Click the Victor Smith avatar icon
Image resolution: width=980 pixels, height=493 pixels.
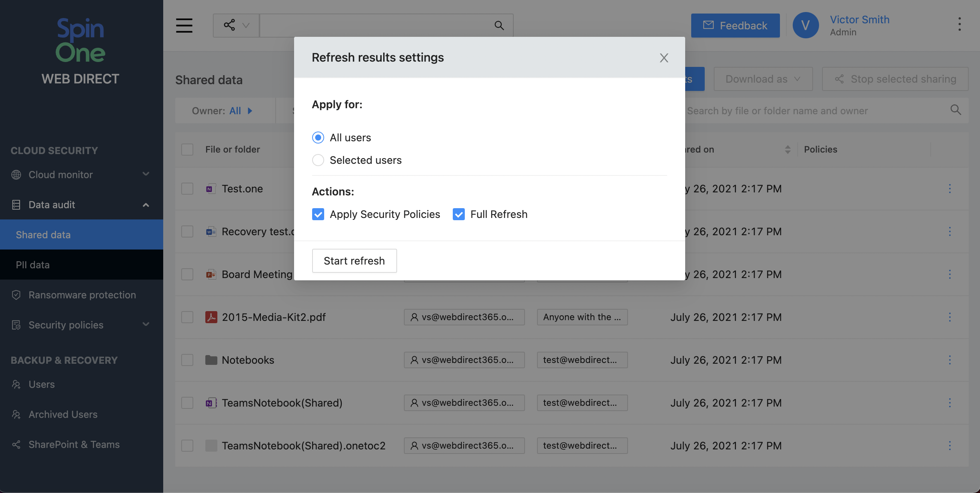pos(805,25)
